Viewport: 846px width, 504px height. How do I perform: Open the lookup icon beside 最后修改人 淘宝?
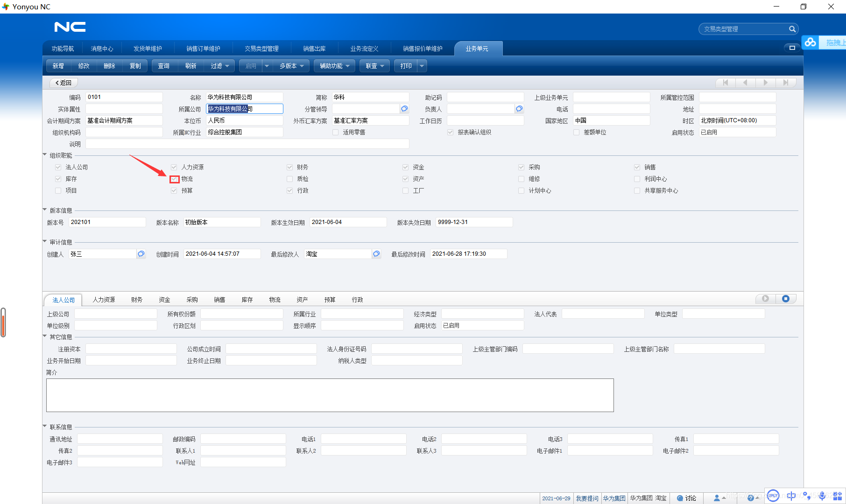pyautogui.click(x=376, y=254)
